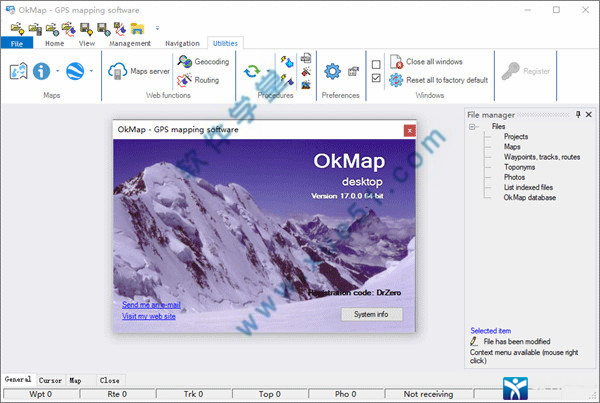Select the Close status tab

click(x=109, y=380)
